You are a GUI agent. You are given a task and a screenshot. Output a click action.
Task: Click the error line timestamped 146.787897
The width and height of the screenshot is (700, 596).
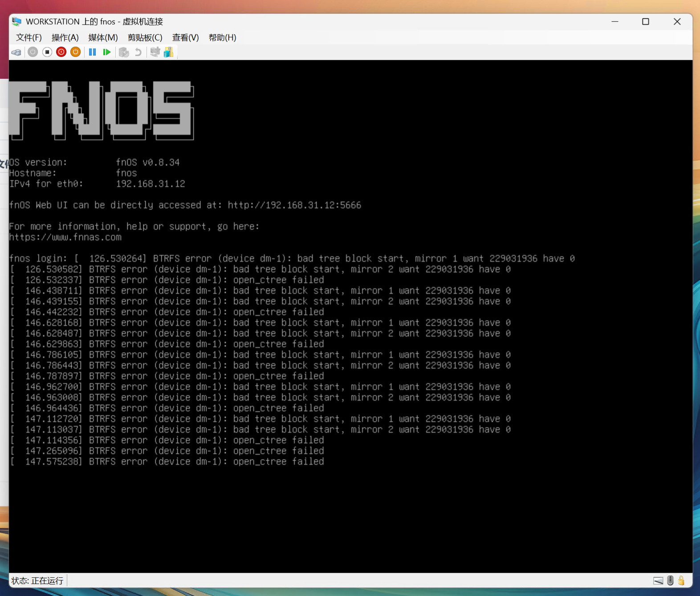tap(167, 376)
